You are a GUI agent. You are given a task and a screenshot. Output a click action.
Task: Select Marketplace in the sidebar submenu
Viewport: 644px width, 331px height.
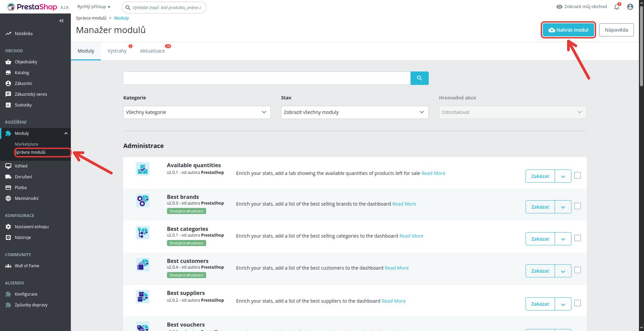(27, 144)
